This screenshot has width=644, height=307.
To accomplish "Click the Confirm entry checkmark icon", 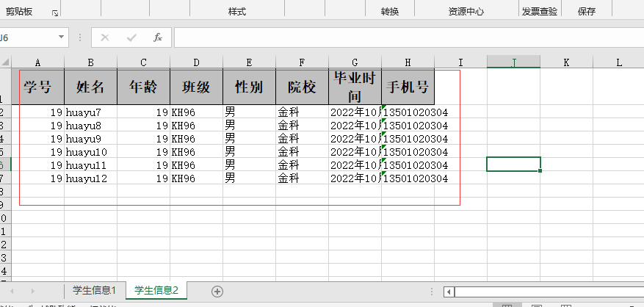I will coord(131,37).
